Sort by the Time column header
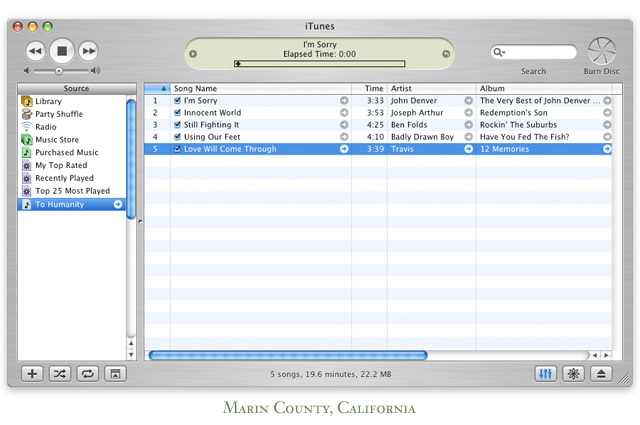Screen dimensions: 640x425 point(369,89)
